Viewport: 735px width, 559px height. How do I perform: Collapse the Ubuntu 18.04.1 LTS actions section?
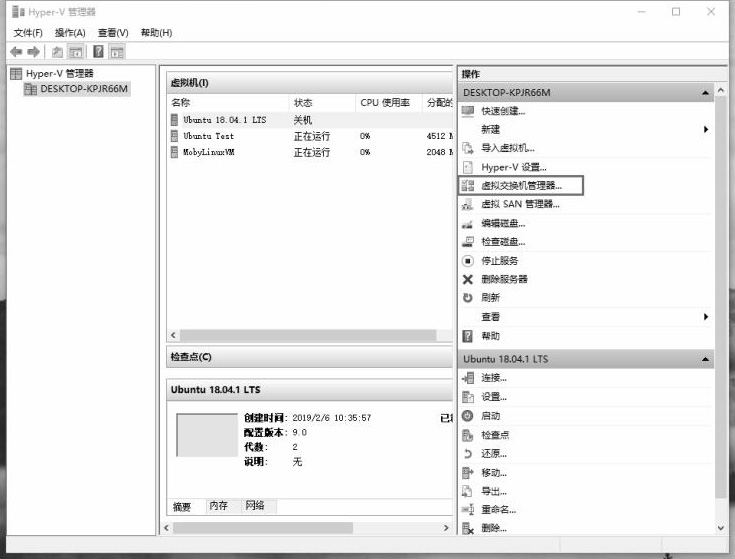[x=706, y=359]
